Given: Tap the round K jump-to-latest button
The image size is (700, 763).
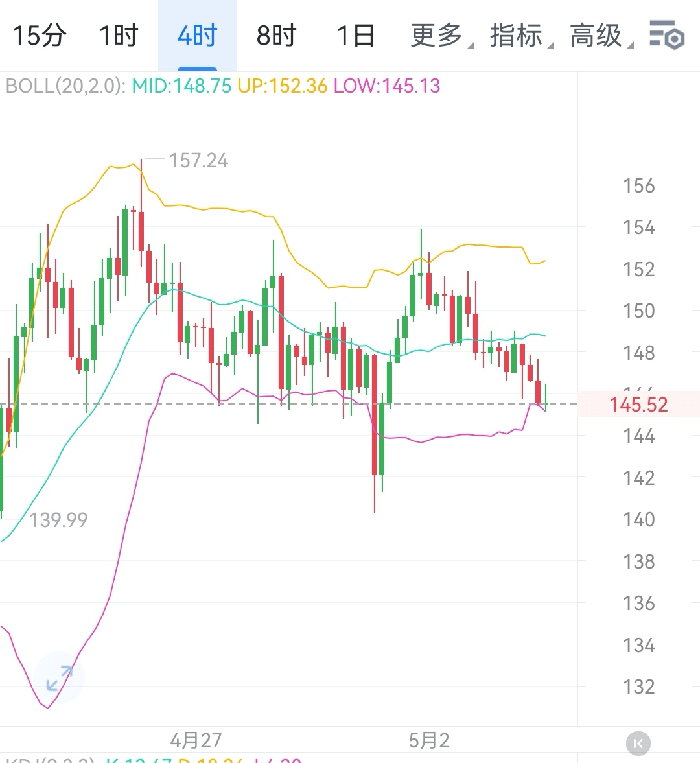Looking at the screenshot, I should tap(638, 744).
